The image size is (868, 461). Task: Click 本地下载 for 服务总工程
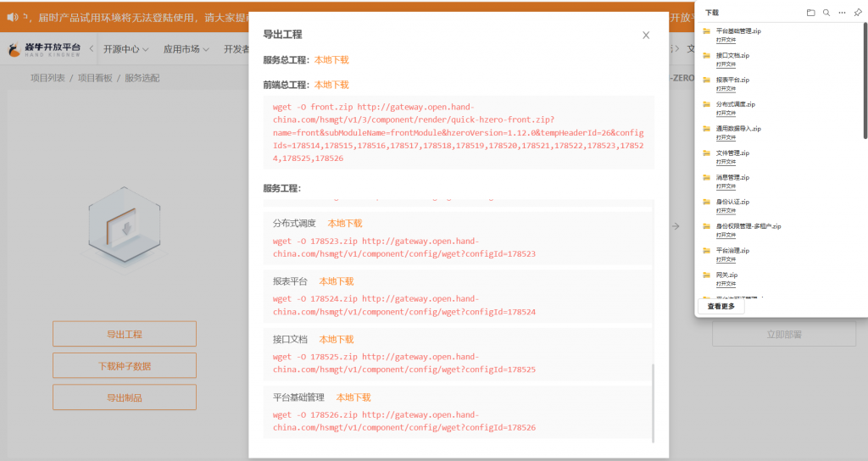tap(331, 60)
